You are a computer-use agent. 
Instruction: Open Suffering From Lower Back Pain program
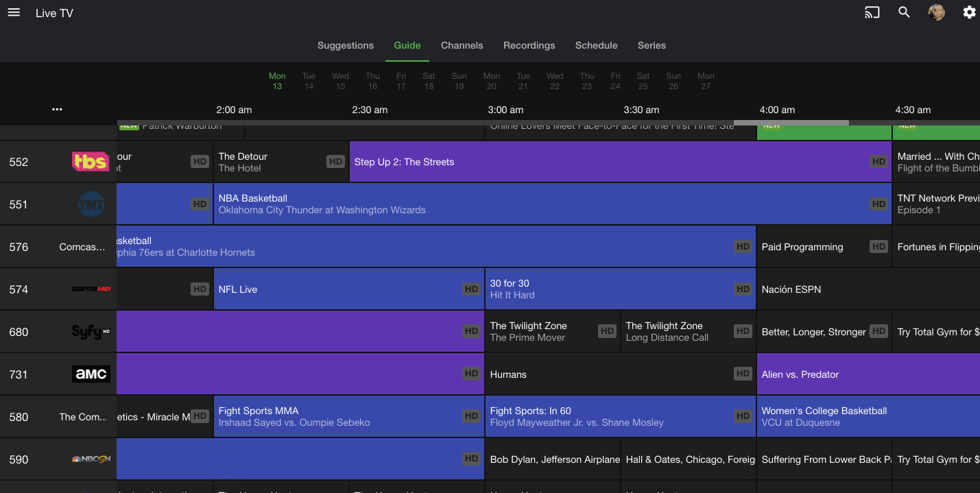pos(824,459)
